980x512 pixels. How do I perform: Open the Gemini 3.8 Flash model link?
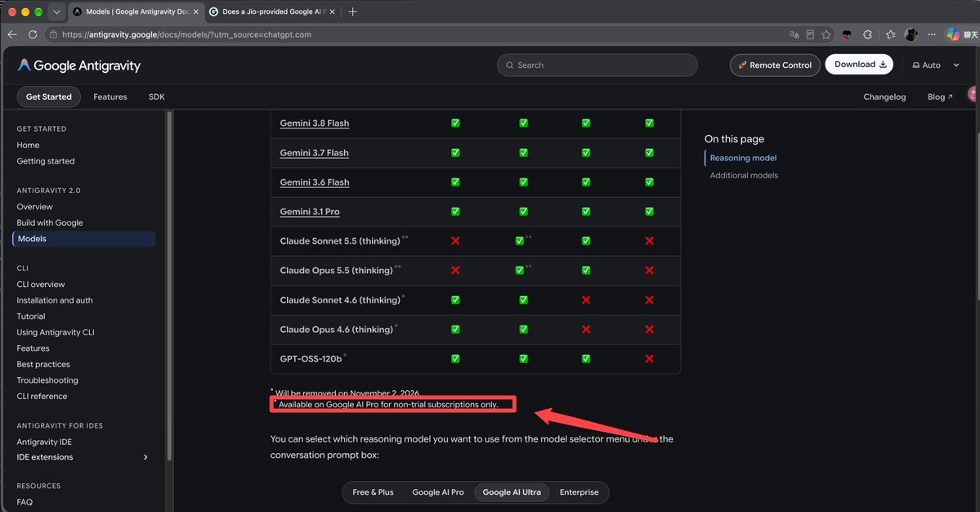click(315, 124)
